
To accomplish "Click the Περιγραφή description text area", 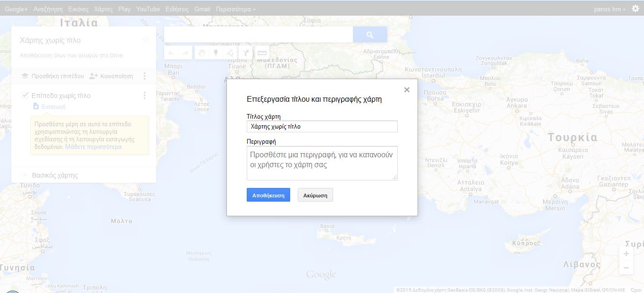I will [322, 163].
